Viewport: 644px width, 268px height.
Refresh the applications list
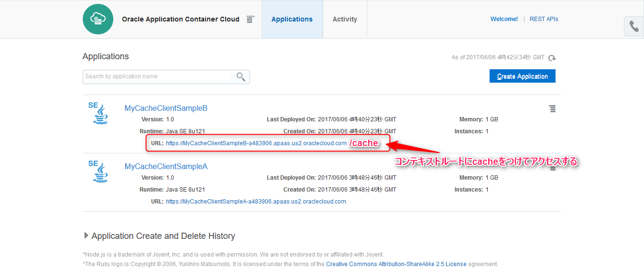pos(552,58)
